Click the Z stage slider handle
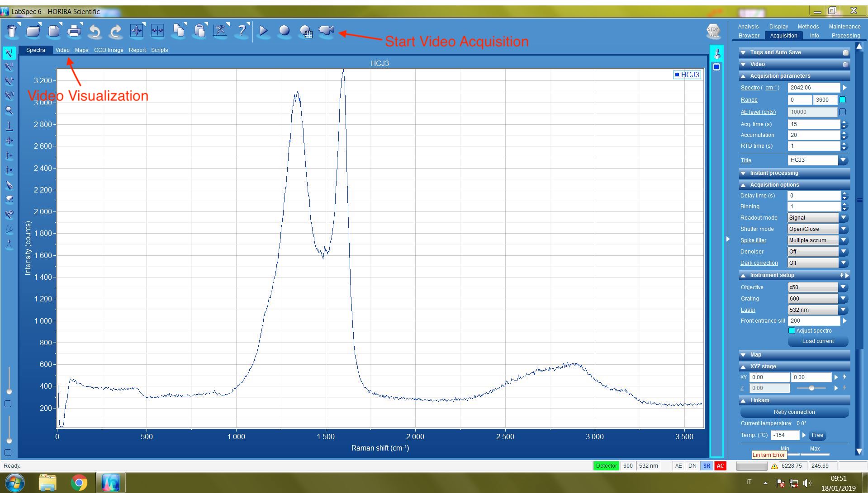This screenshot has height=493, width=868. click(811, 388)
